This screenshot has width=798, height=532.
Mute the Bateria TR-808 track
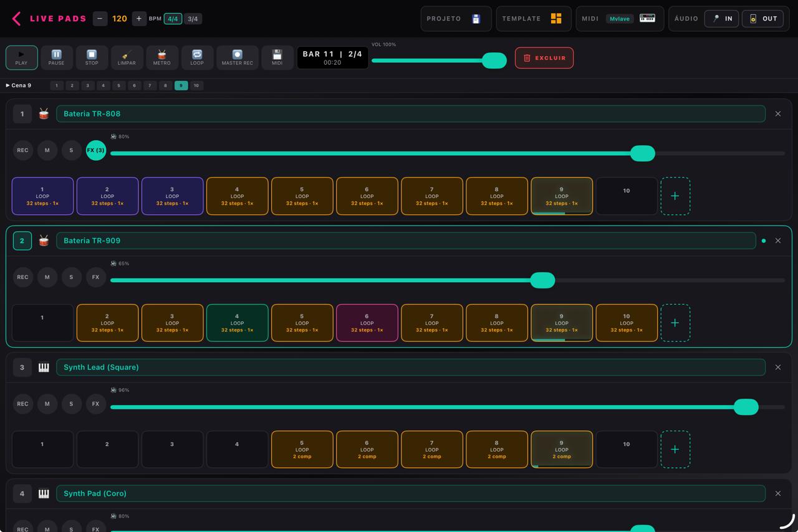[x=47, y=150]
